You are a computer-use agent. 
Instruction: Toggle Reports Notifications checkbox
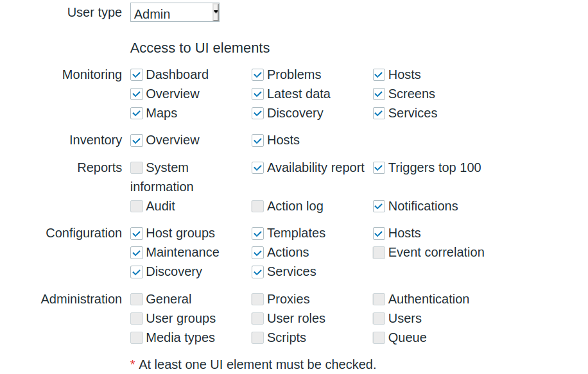379,207
